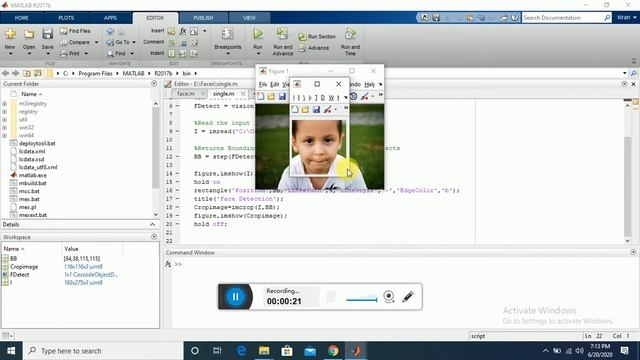The width and height of the screenshot is (640, 360).
Task: Click the fx icon in the Command Window
Action: click(168, 264)
